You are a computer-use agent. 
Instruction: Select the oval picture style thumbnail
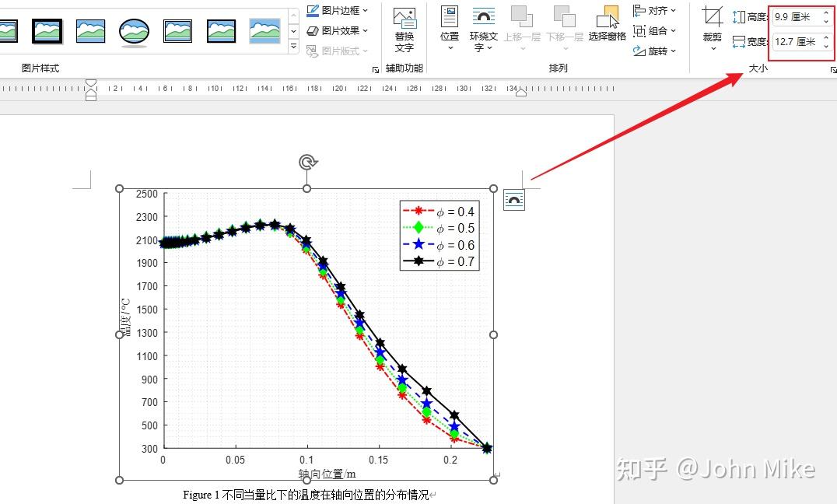pyautogui.click(x=134, y=30)
